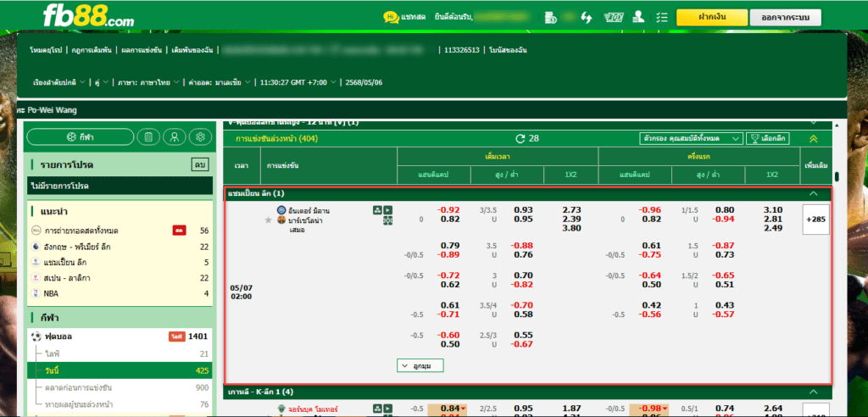This screenshot has height=417, width=868.
Task: Click first-half handicap odds -0.96
Action: click(x=650, y=210)
